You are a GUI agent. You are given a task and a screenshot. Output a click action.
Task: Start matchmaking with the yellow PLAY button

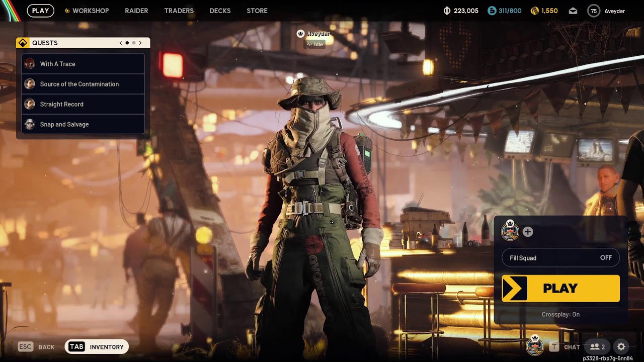560,288
